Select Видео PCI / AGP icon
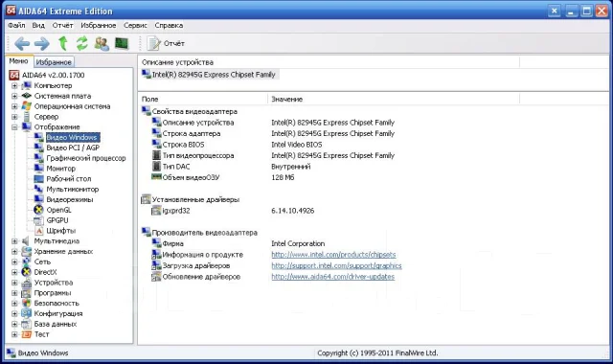Image resolution: width=613 pixels, height=364 pixels. pyautogui.click(x=38, y=148)
